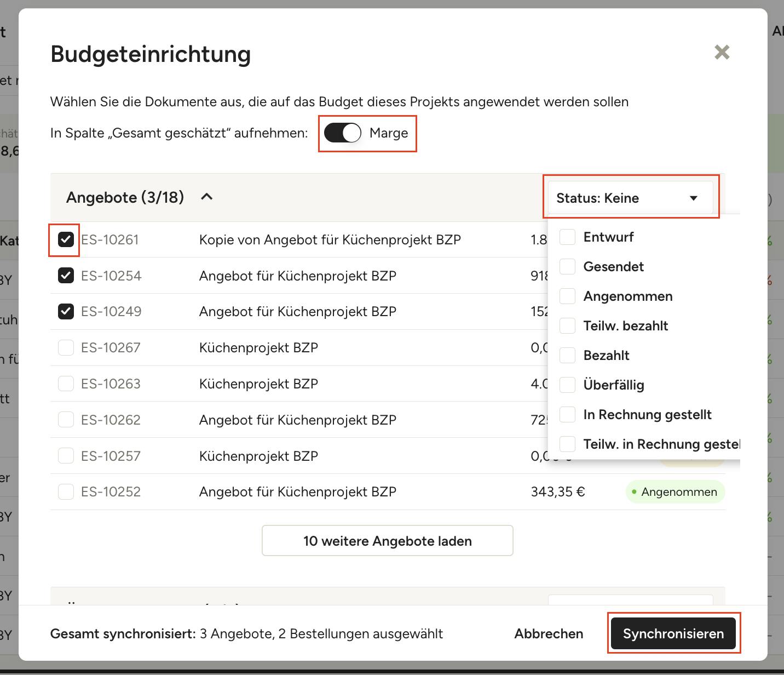
Task: Enable the Bezahlt status filter
Action: (x=568, y=356)
